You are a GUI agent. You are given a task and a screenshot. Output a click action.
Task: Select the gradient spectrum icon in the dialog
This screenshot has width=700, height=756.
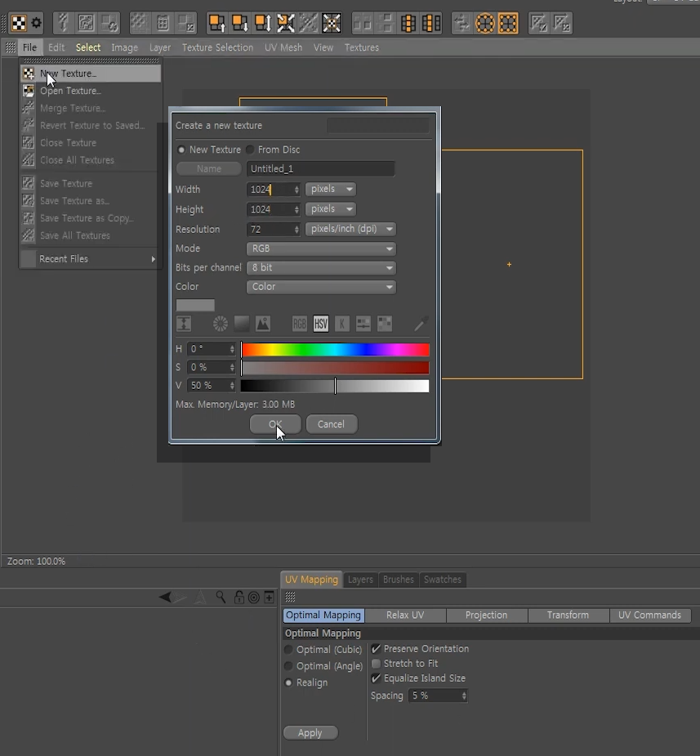pyautogui.click(x=241, y=324)
